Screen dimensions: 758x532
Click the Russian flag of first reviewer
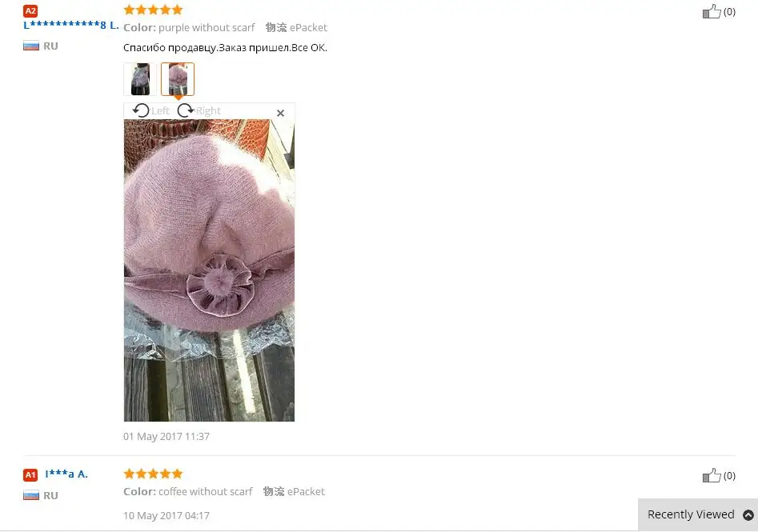point(31,46)
